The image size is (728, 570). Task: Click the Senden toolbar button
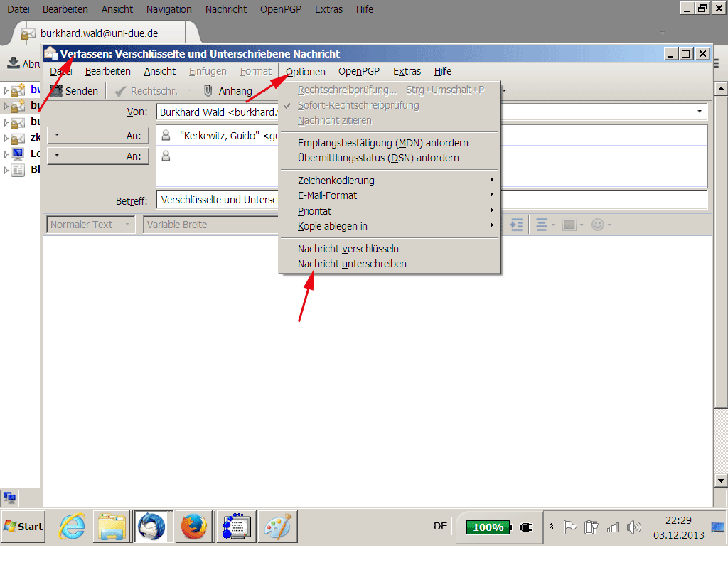tap(74, 91)
